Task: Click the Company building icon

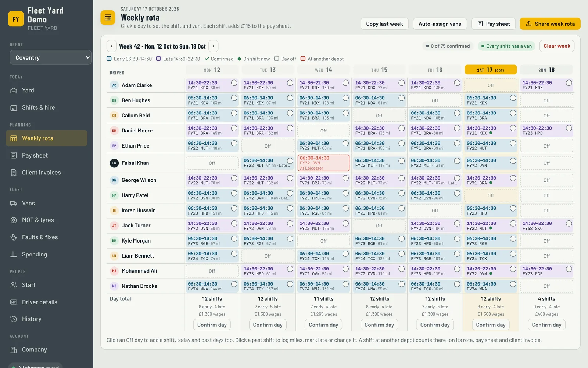Action: [14, 350]
